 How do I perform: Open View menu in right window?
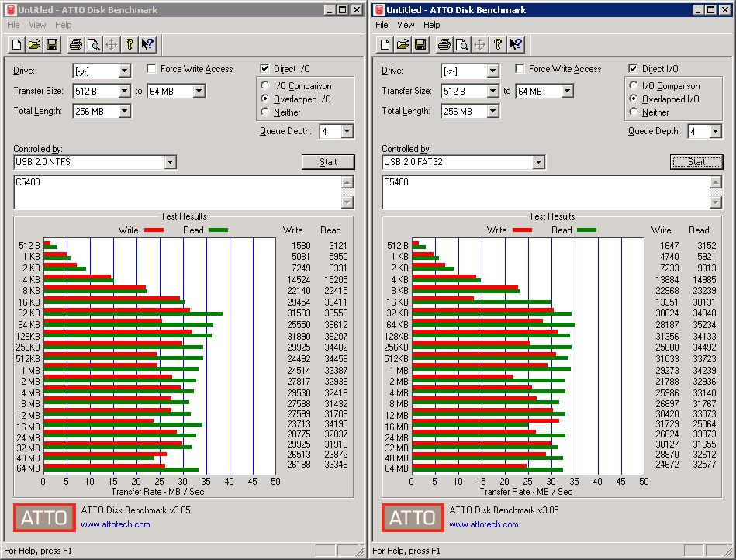pos(406,25)
